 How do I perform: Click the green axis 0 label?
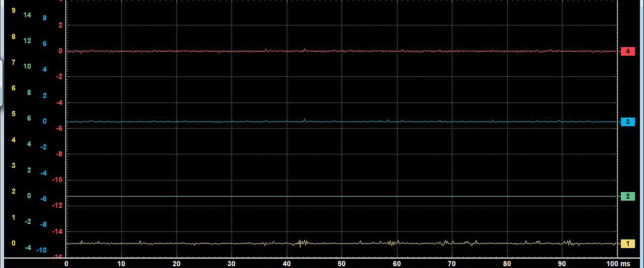click(29, 196)
